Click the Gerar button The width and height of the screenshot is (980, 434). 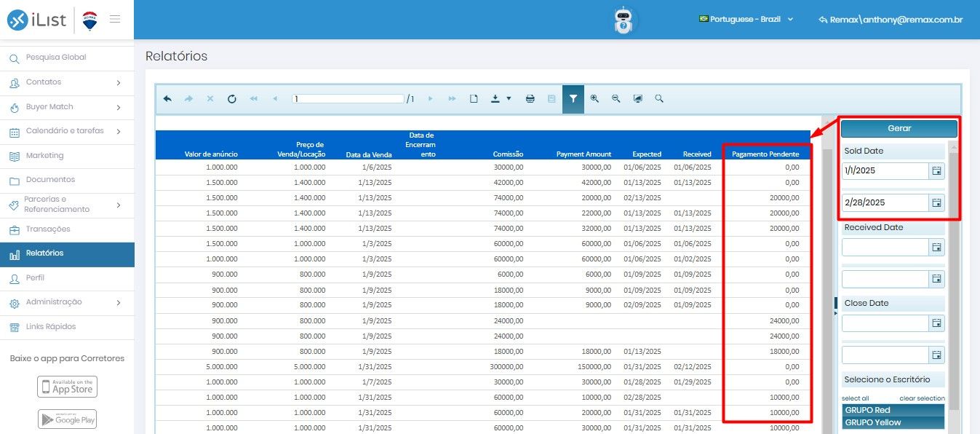tap(899, 128)
